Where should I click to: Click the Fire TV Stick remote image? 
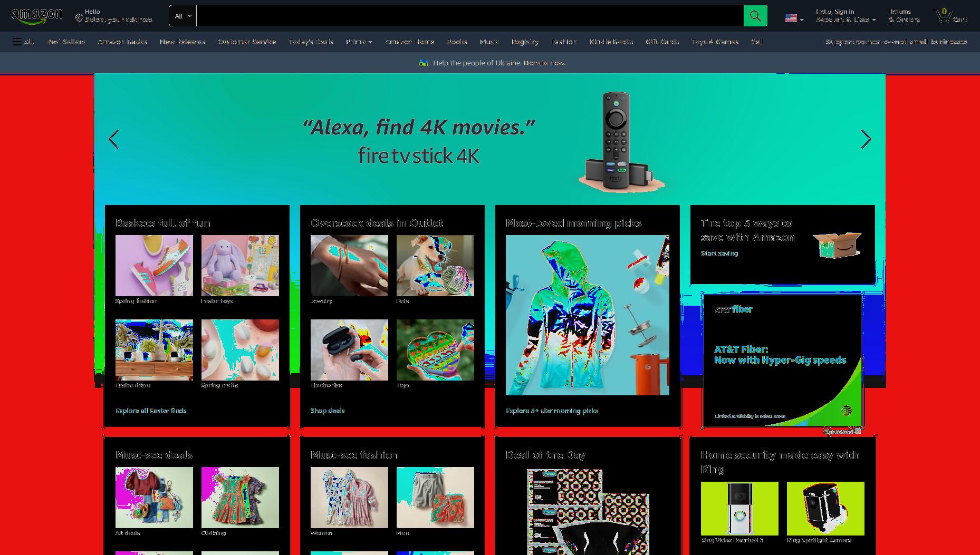pyautogui.click(x=621, y=142)
